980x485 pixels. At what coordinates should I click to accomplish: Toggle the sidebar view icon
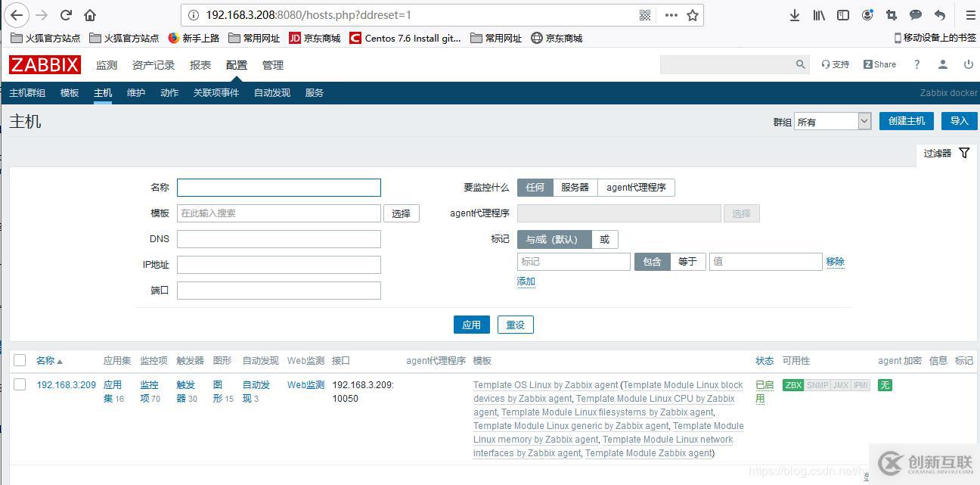click(x=843, y=15)
